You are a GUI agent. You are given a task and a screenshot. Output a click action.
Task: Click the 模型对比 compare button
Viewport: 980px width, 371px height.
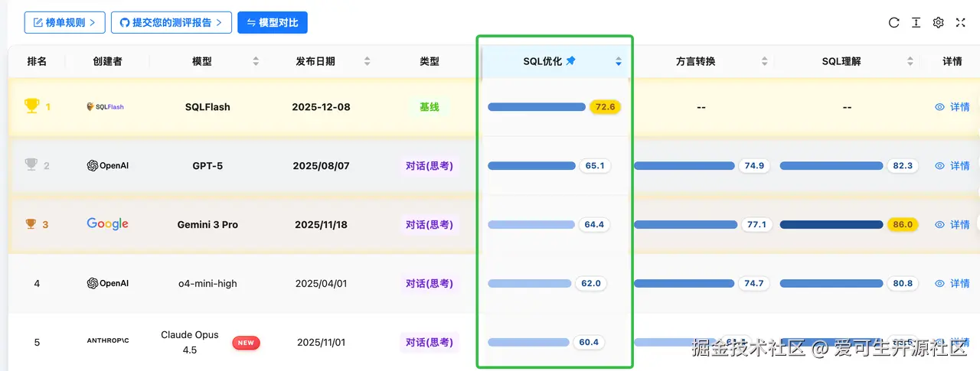pos(273,23)
